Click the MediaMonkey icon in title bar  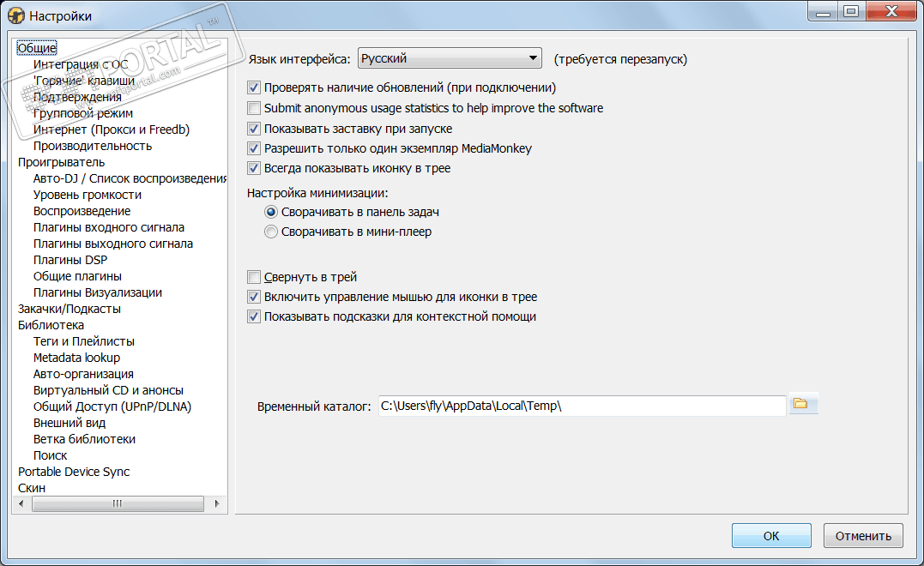16,16
